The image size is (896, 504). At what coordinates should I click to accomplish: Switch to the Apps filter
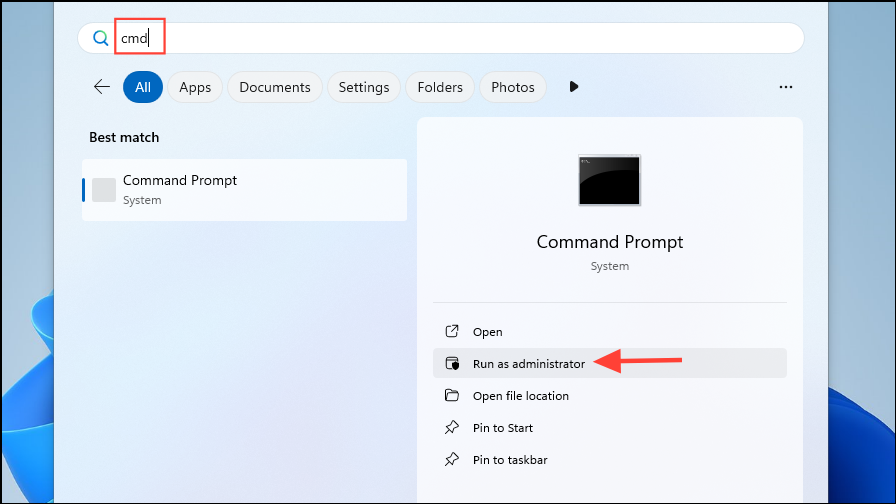(195, 87)
